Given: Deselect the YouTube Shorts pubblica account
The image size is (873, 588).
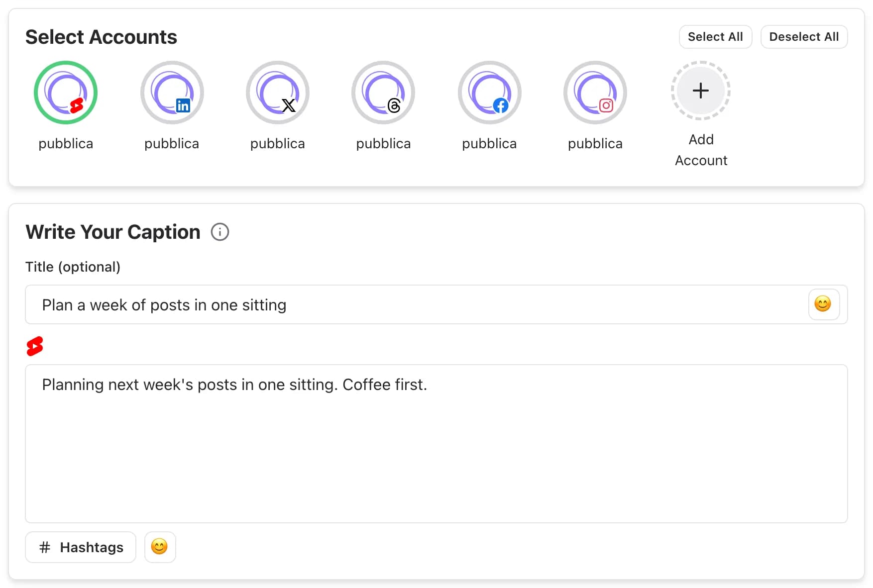Looking at the screenshot, I should (x=66, y=93).
